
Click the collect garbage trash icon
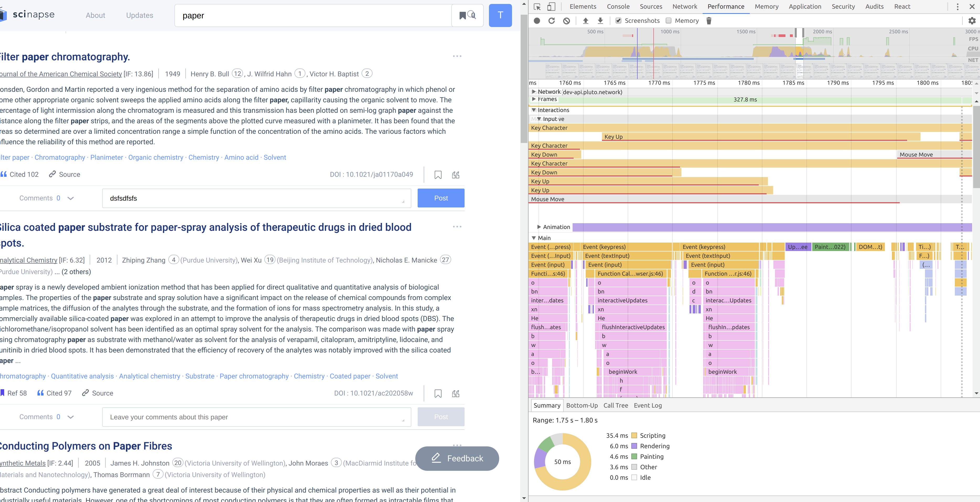709,20
